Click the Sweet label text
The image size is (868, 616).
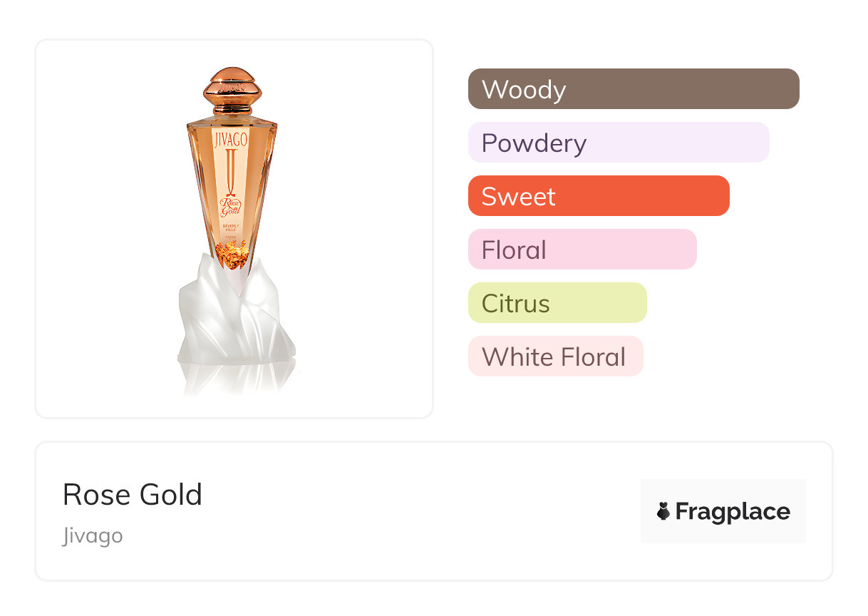(518, 197)
